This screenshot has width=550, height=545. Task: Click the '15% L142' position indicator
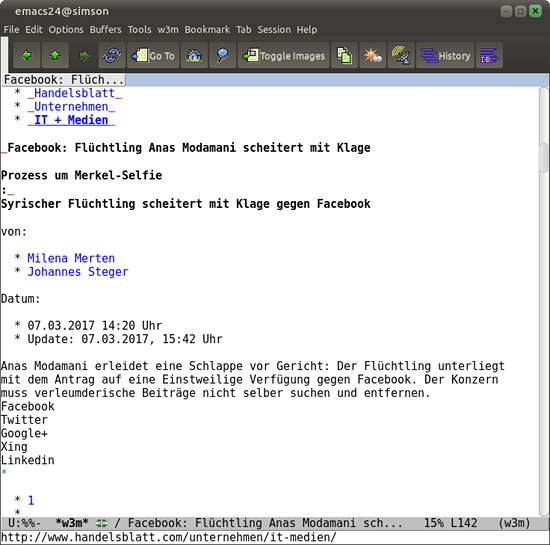coord(450,523)
